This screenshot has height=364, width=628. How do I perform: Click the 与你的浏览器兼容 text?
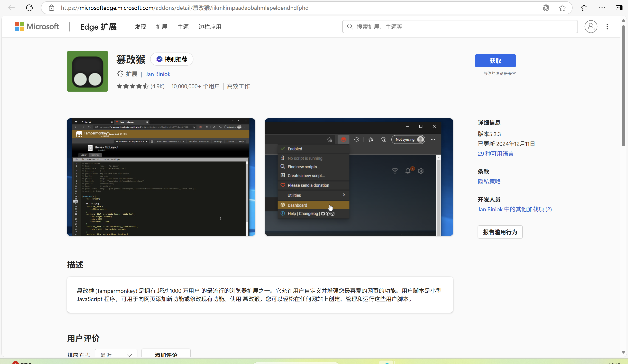[x=499, y=74]
